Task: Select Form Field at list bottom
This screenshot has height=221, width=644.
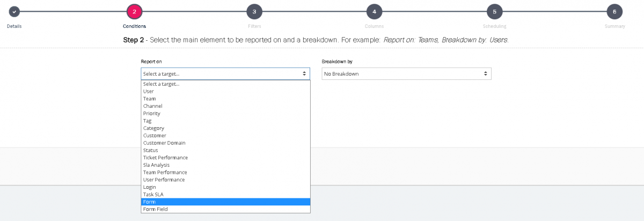Action: tap(155, 209)
